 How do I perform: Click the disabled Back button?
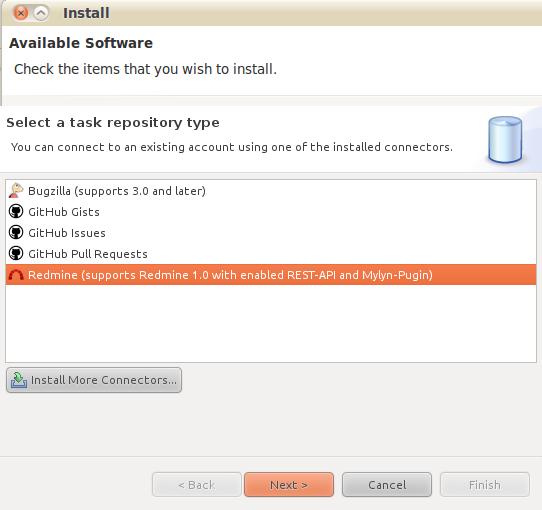197,485
